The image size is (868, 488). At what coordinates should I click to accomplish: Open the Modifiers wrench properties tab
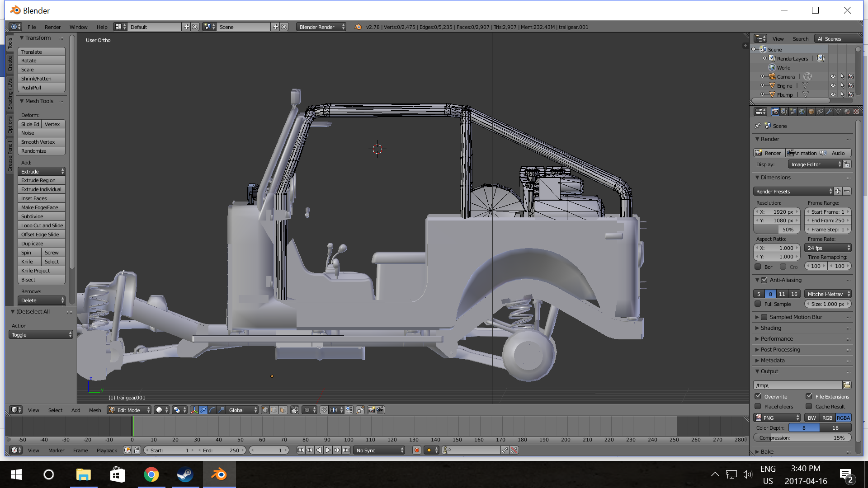click(829, 112)
